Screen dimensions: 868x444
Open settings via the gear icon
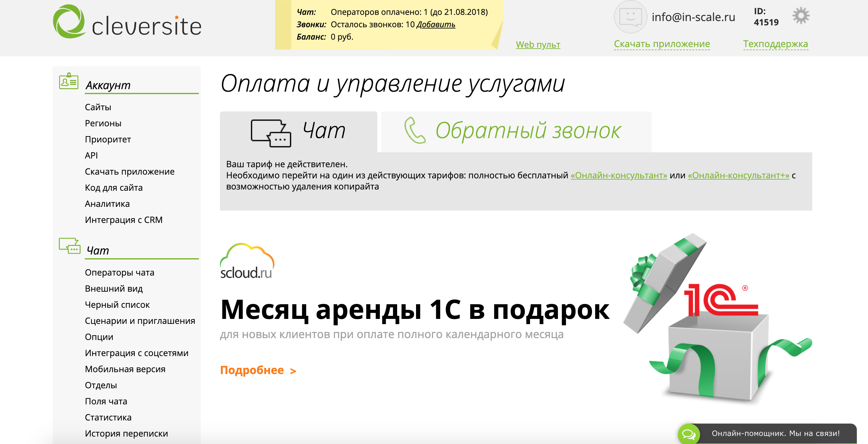[800, 15]
